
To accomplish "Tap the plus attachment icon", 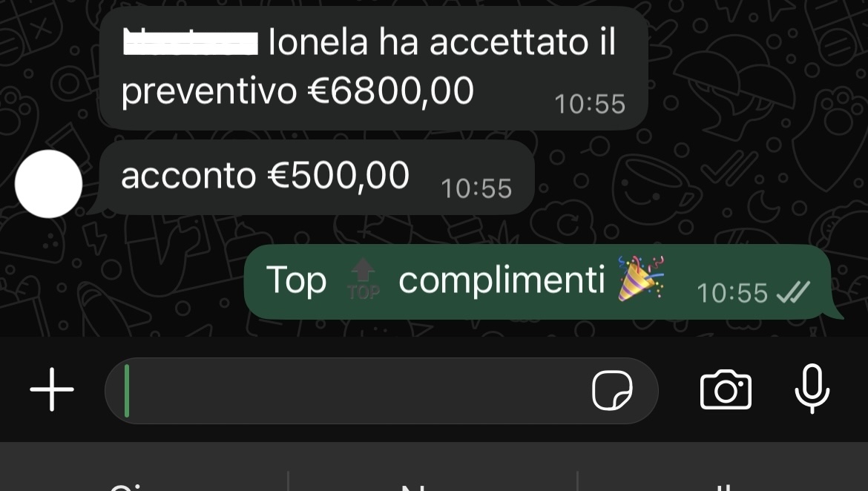I will (x=51, y=389).
